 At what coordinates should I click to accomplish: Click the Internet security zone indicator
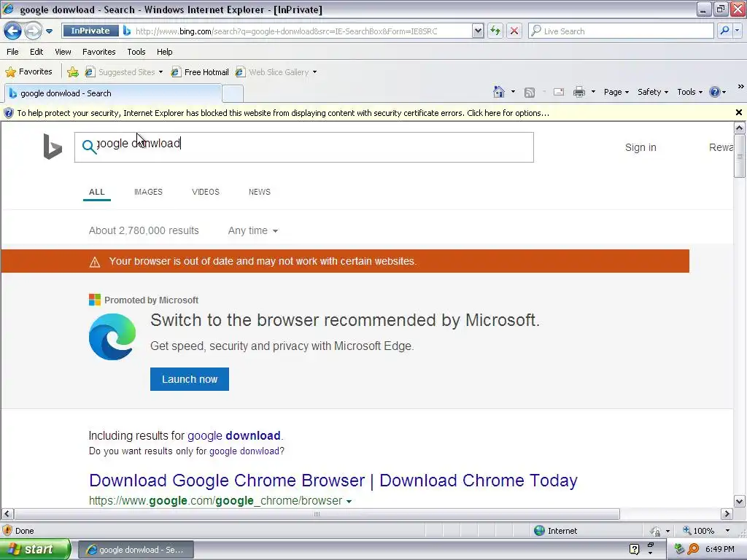click(555, 531)
